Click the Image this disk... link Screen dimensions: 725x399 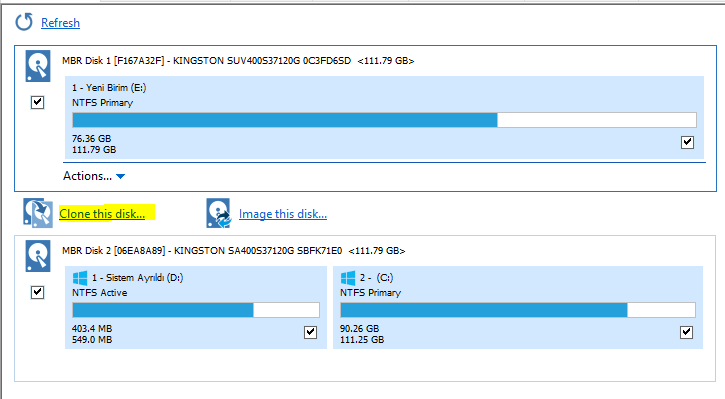(283, 214)
